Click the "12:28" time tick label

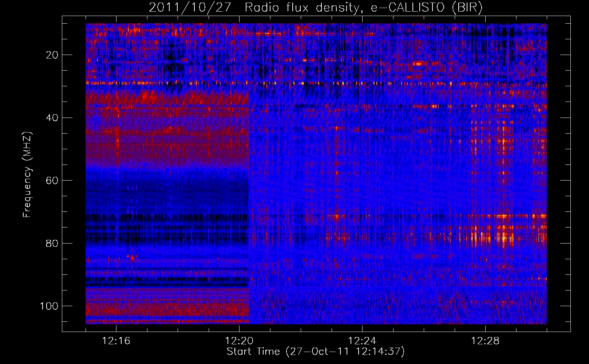point(485,341)
